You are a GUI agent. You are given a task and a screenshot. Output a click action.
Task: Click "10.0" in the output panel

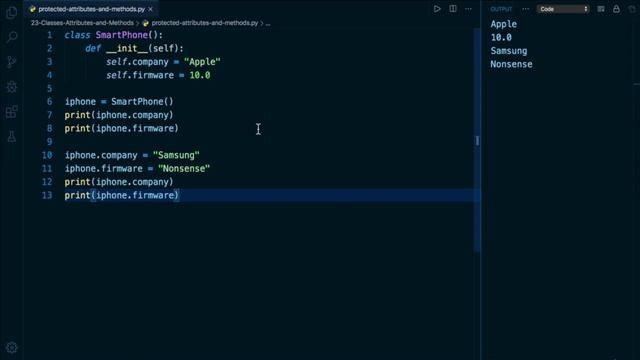click(x=501, y=38)
